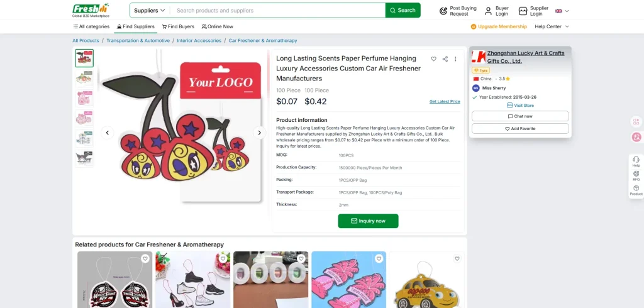The width and height of the screenshot is (644, 308).
Task: Click the Get Latest Price link
Action: (x=445, y=101)
